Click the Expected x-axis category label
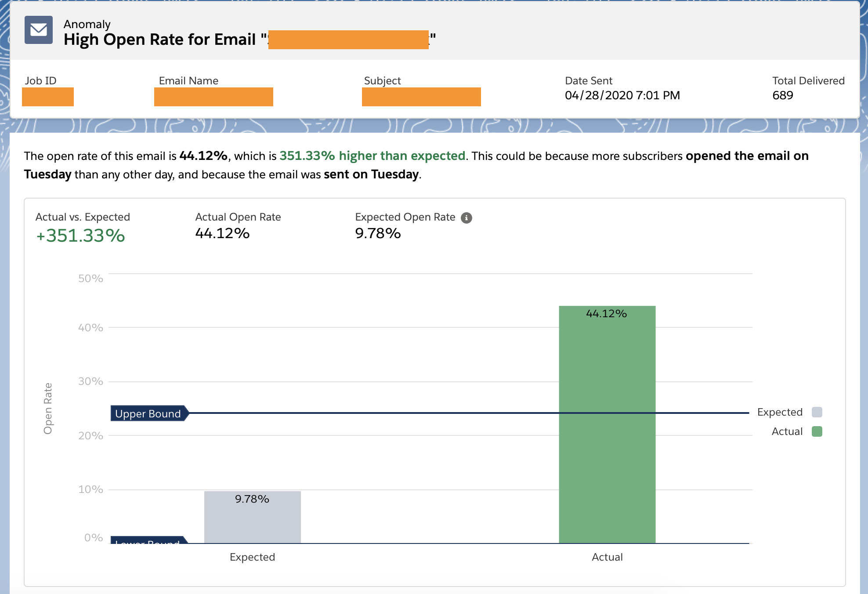Viewport: 868px width, 594px height. (x=252, y=557)
